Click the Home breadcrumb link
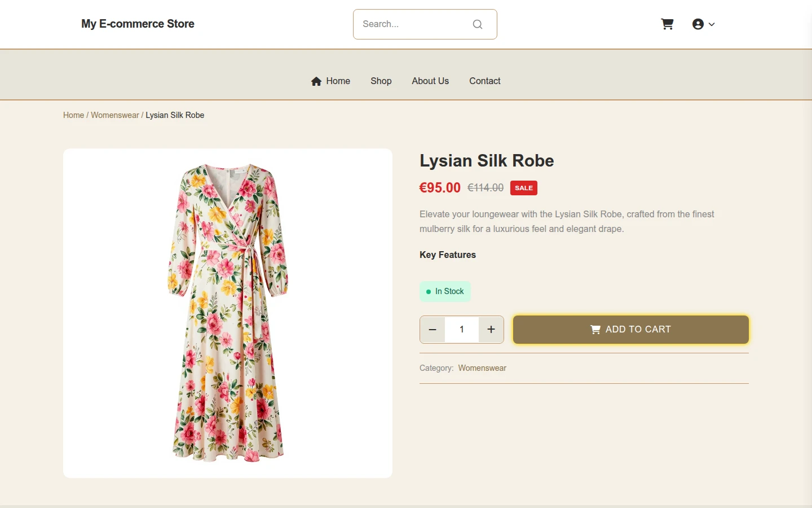Image resolution: width=812 pixels, height=508 pixels. point(73,115)
